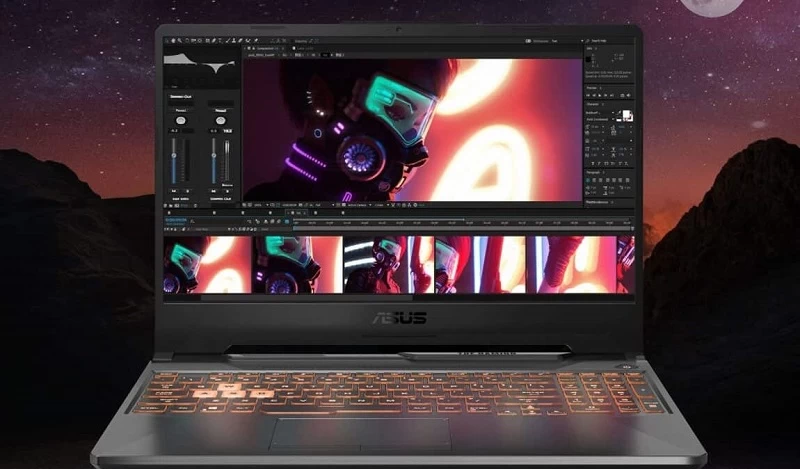Click the main composition preview image
This screenshot has height=469, width=800.
[412, 128]
